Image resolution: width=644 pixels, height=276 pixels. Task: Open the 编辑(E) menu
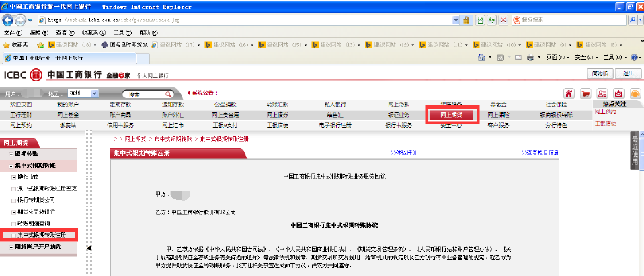coord(38,33)
